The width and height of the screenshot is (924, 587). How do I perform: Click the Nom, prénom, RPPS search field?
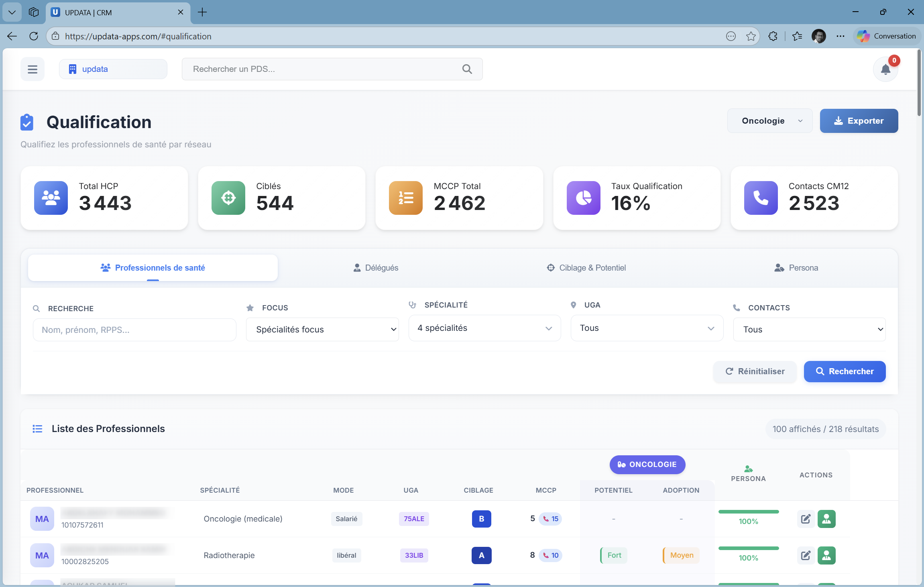[134, 330]
